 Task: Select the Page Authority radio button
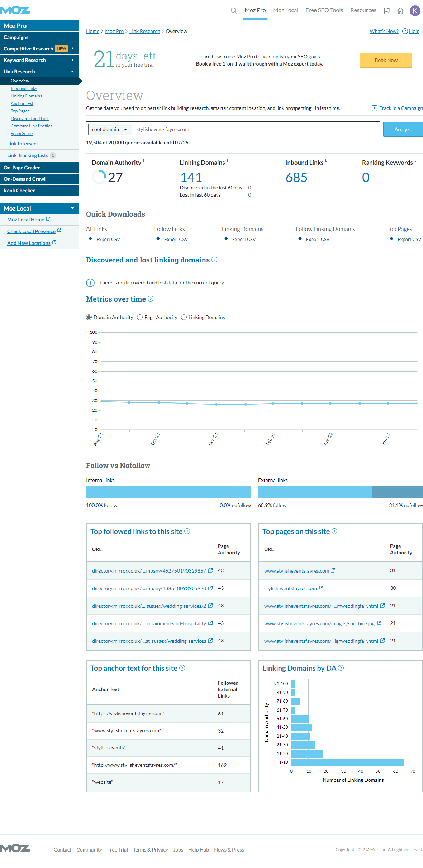140,317
